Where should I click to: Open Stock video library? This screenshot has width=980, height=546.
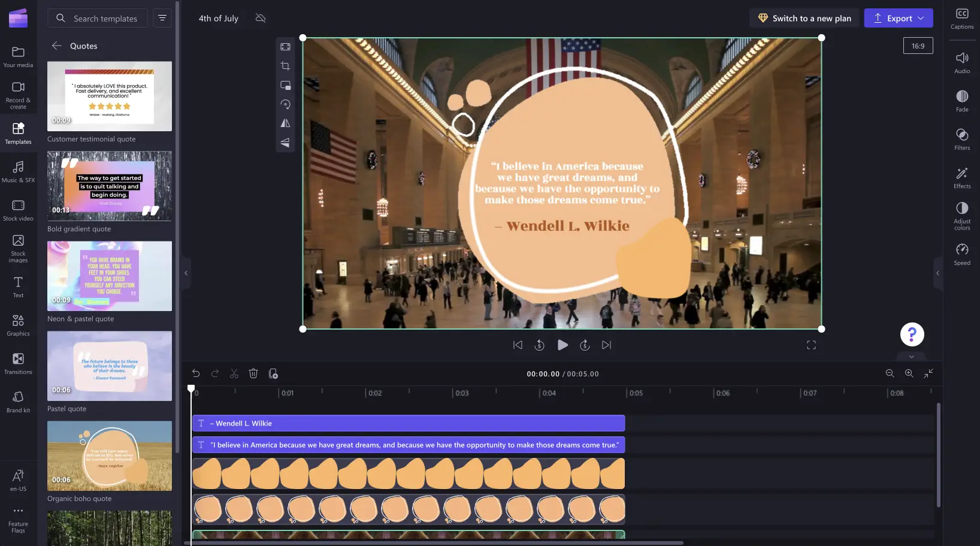tap(18, 210)
